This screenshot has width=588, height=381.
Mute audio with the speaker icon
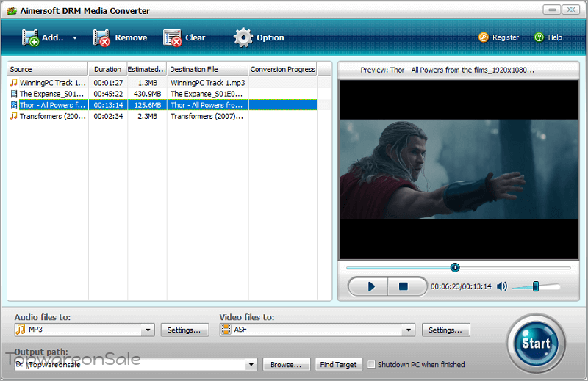[x=502, y=286]
